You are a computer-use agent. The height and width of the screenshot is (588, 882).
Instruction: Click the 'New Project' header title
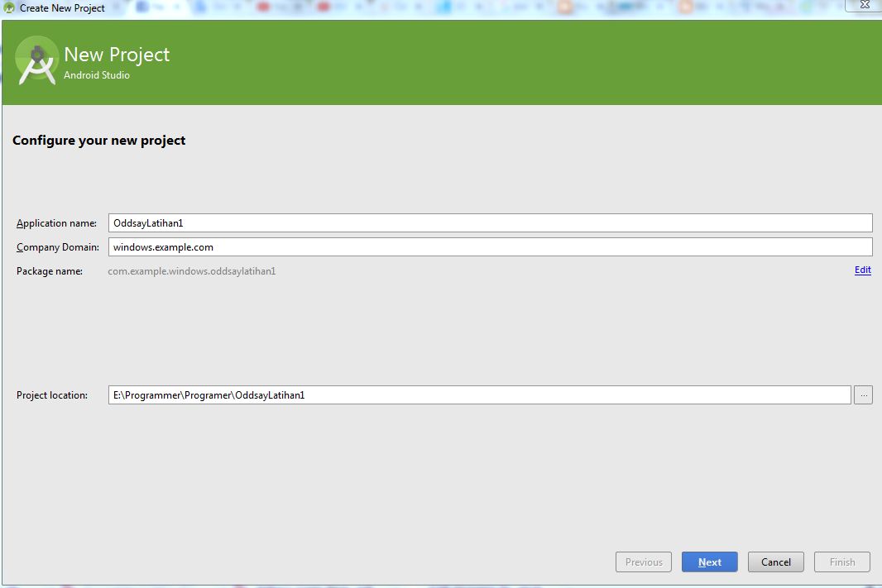tap(117, 55)
